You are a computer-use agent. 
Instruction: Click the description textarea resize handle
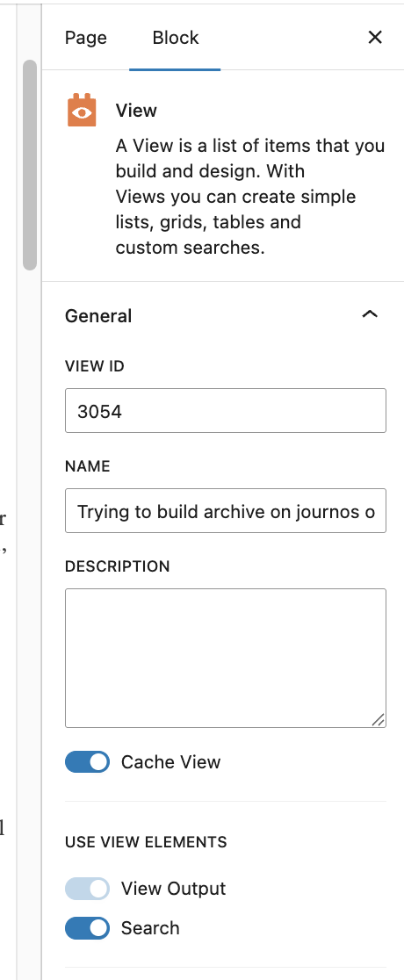378,720
